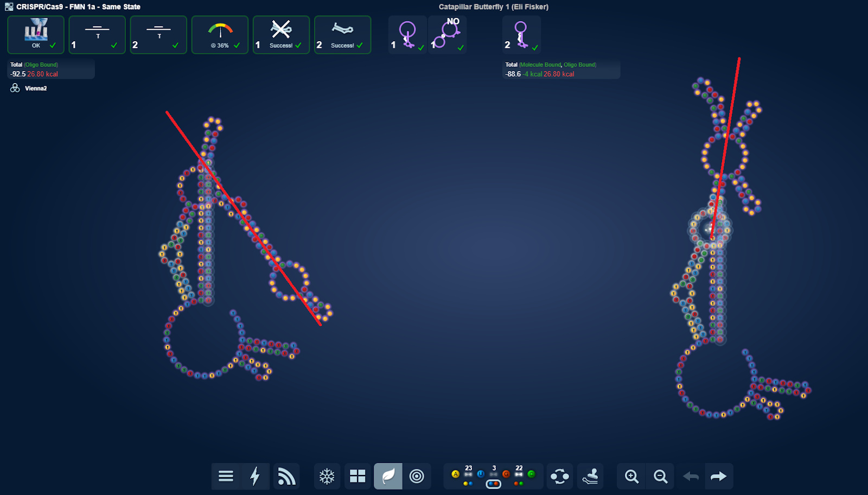Zoom in with the magnifier plus
The image size is (868, 495).
pyautogui.click(x=631, y=477)
